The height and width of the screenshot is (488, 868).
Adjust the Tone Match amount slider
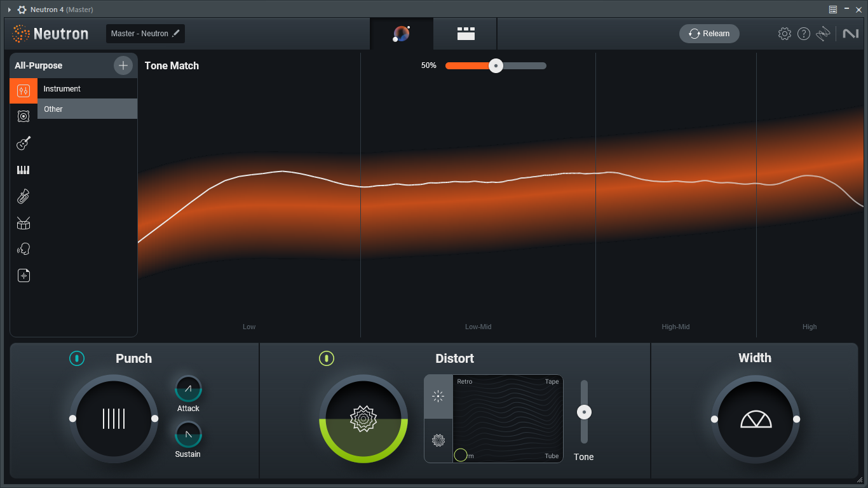(x=496, y=65)
